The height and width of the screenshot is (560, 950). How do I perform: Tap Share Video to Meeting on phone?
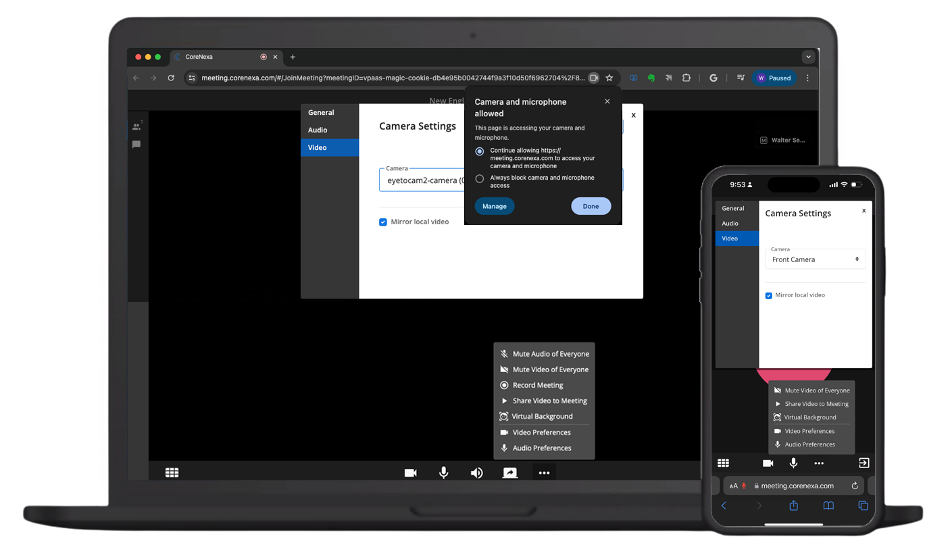click(x=811, y=404)
